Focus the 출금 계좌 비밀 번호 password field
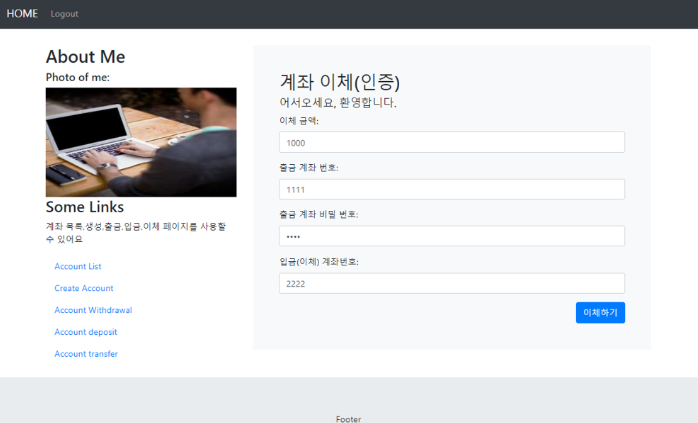This screenshot has width=698, height=423. 452,236
